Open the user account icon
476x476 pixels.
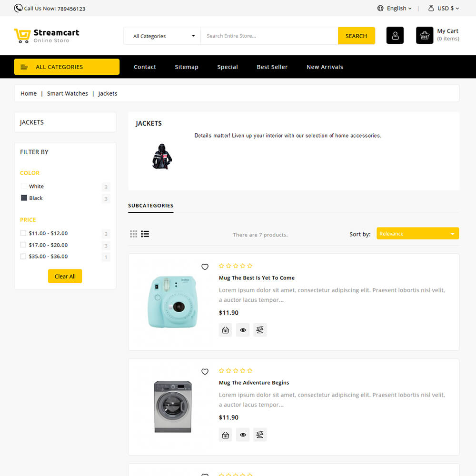pyautogui.click(x=395, y=36)
